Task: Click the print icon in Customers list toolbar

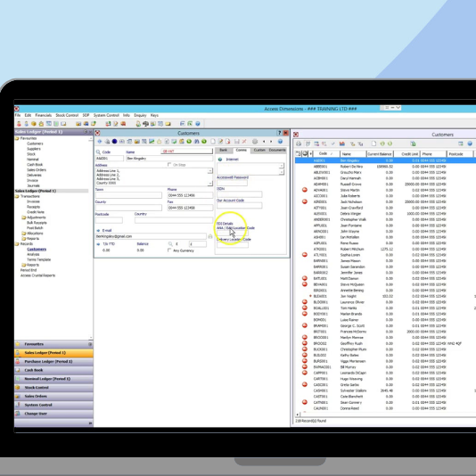Action: 299,144
